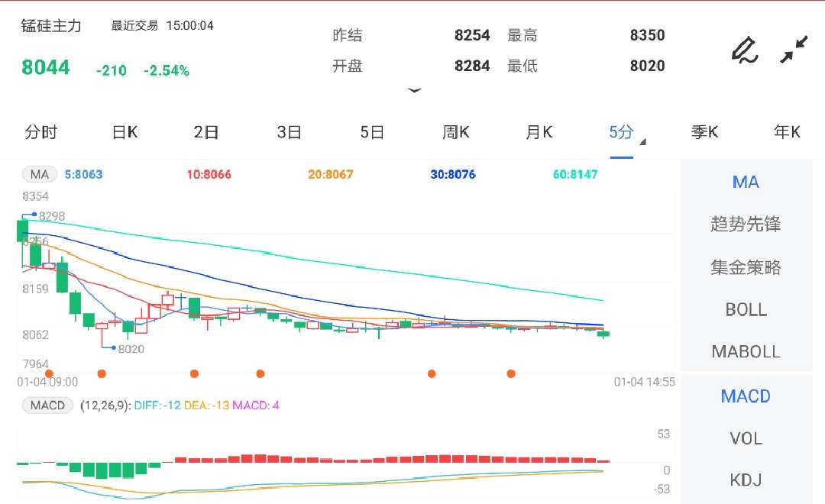Open the 季K chart tab
The height and width of the screenshot is (504, 825).
704,132
